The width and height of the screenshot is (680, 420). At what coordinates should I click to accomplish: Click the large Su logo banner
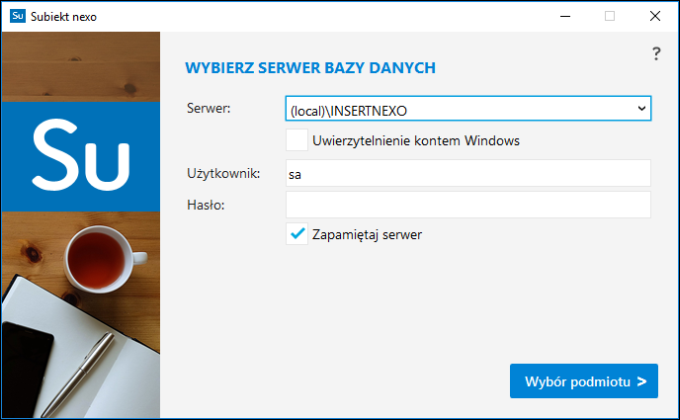point(81,157)
